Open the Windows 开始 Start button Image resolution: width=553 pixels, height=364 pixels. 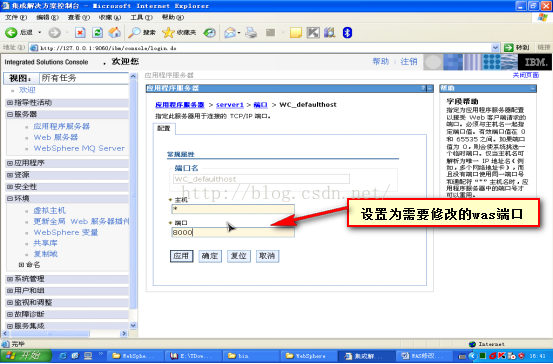click(x=25, y=356)
